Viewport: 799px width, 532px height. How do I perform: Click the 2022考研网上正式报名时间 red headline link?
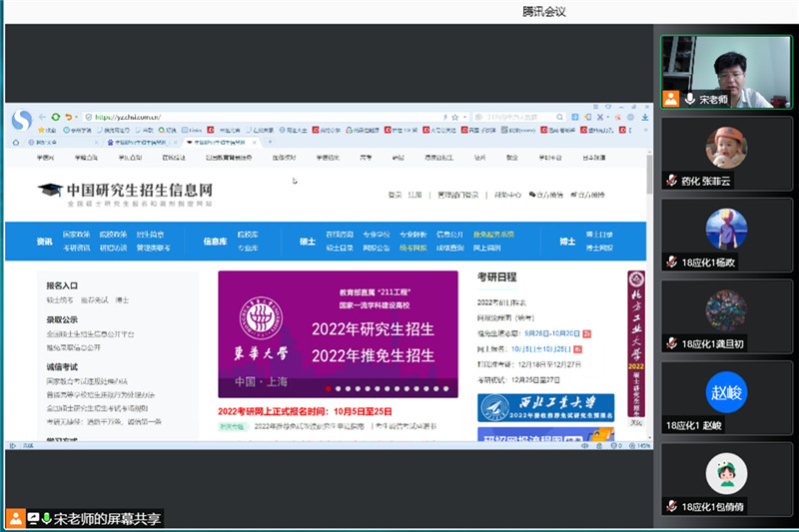[305, 410]
